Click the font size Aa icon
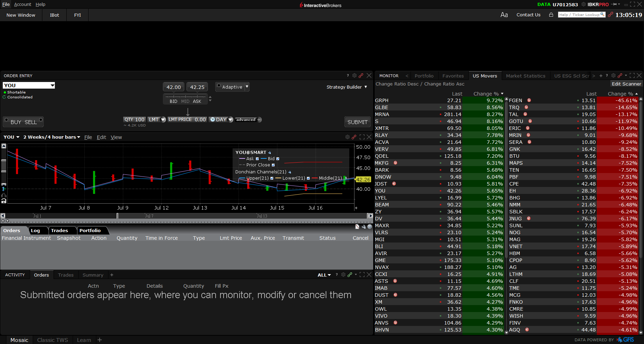Screen dimensions: 644x344 [x=504, y=15]
